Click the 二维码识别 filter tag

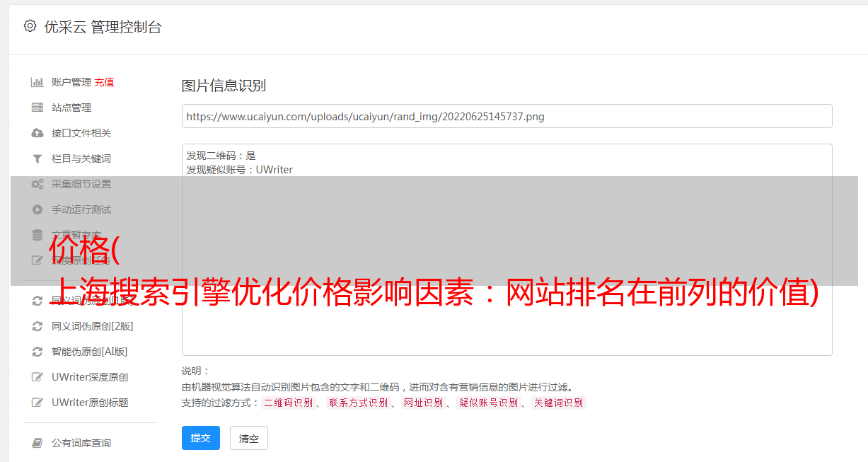(288, 403)
